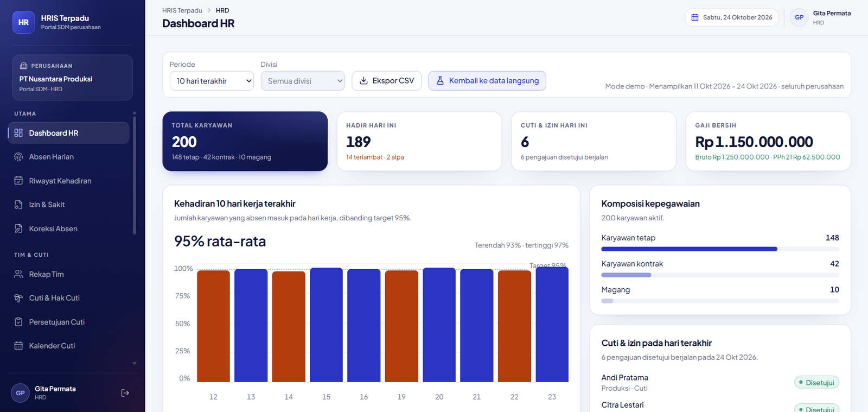Click the Persetujuan Cuti clipboard icon
The image size is (868, 412).
(18, 322)
